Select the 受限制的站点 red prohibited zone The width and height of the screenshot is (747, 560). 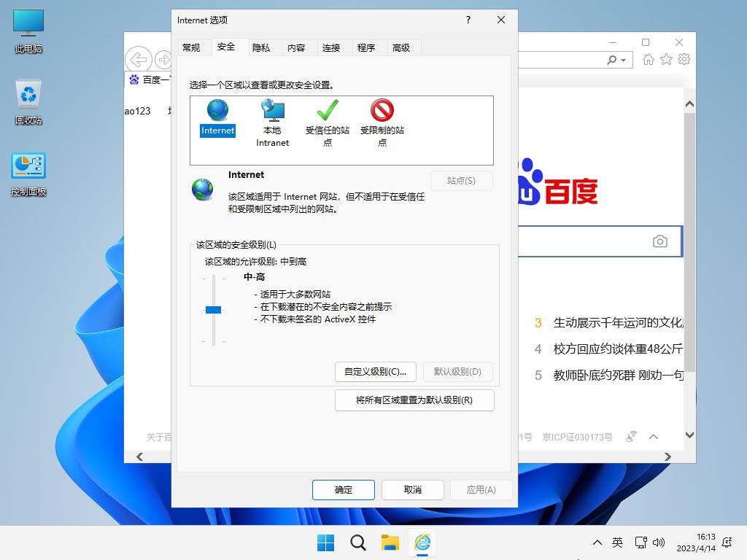tap(382, 112)
